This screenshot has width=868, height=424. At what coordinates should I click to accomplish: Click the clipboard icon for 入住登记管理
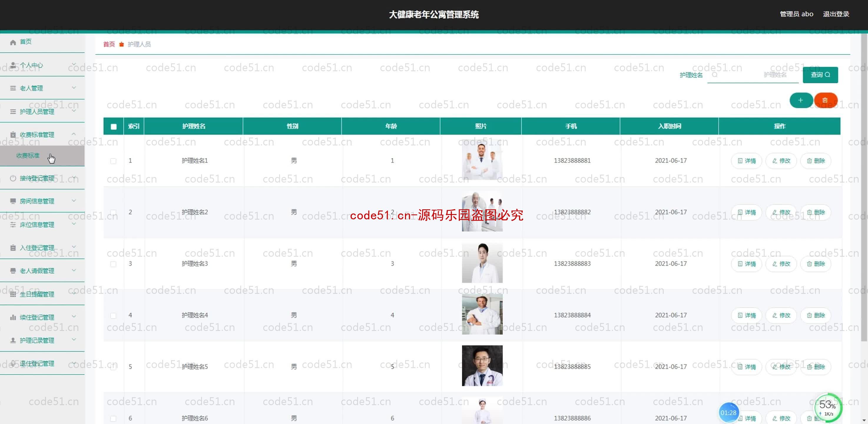(13, 248)
